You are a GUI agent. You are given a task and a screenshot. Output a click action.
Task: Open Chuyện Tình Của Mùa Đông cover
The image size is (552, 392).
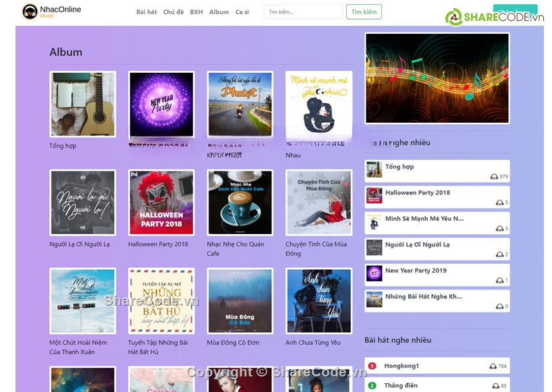[x=319, y=202]
